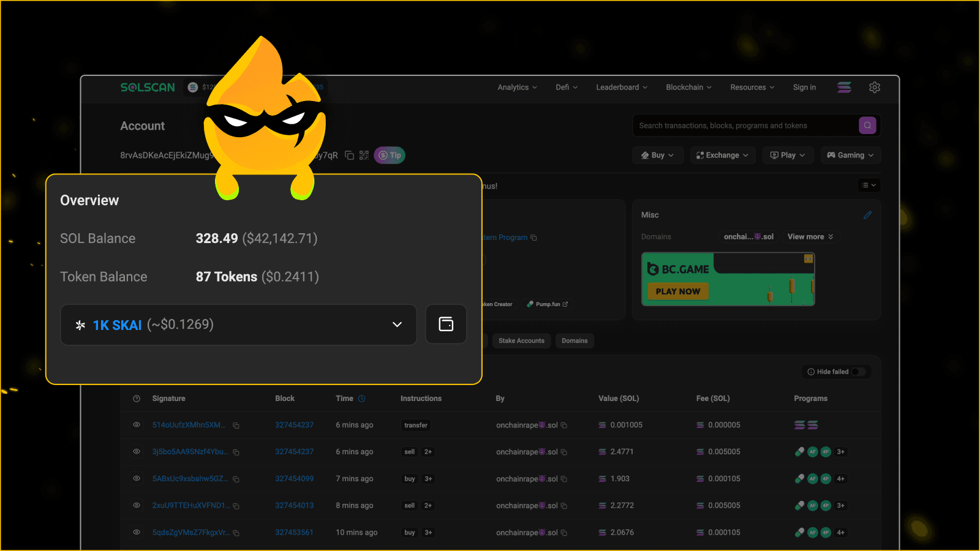Image resolution: width=980 pixels, height=551 pixels.
Task: Click the help icon beside Signature header
Action: coord(137,399)
